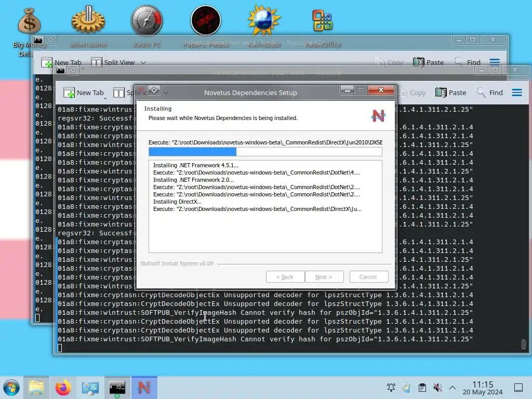Close the Novetus Dependencies Setup window
Image resolution: width=532 pixels, height=399 pixels.
[x=381, y=90]
